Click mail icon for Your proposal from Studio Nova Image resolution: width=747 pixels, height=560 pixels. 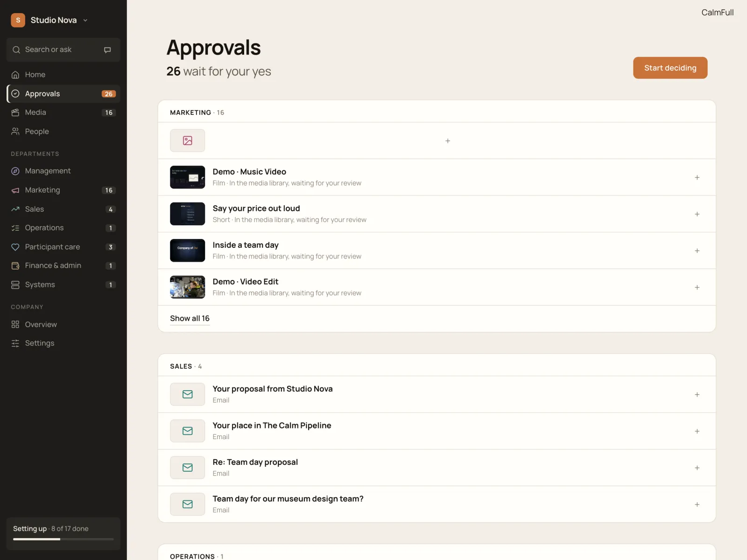point(187,394)
